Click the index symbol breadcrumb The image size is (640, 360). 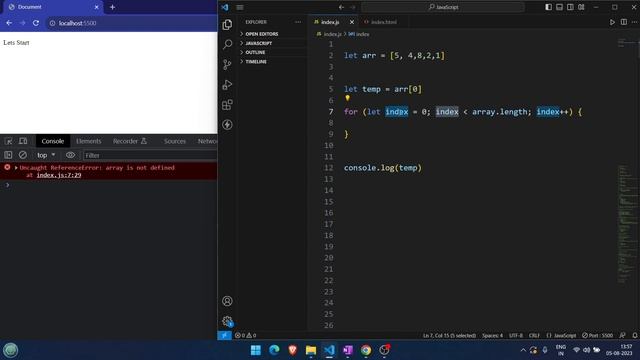tap(359, 34)
